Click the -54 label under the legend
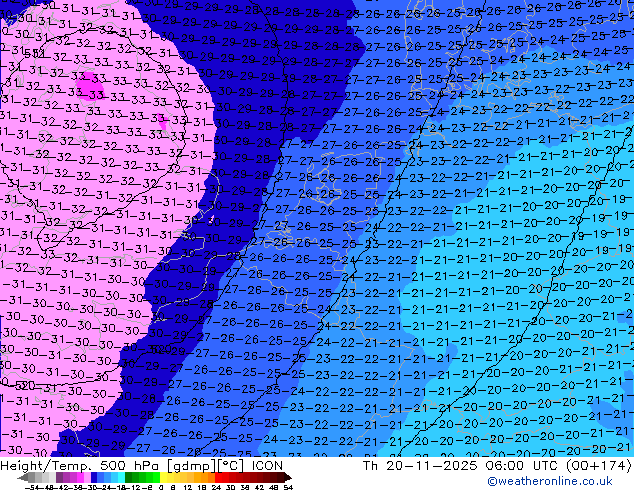Screen dimensions: 634x490 point(32,487)
